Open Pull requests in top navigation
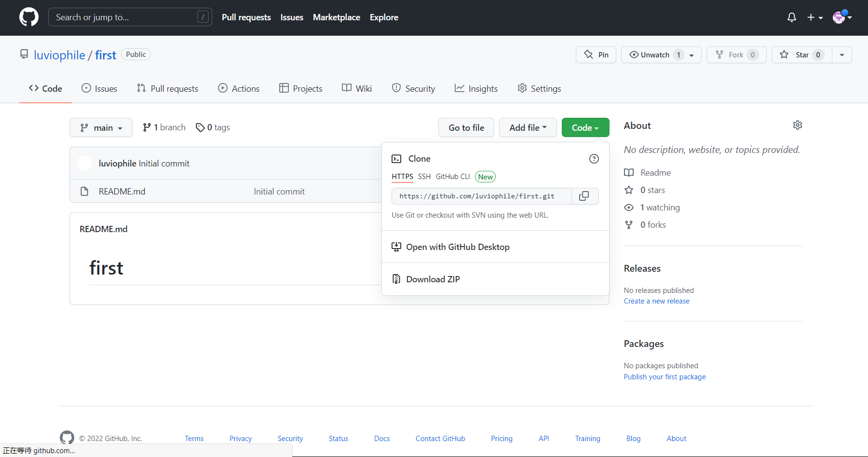Image resolution: width=868 pixels, height=457 pixels. coord(246,17)
